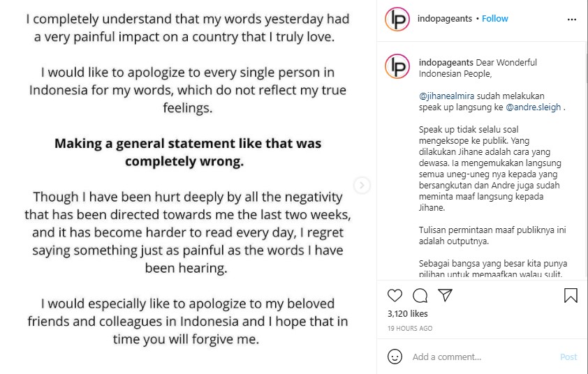Click indopageants avatar beside the caption
Screen dimensions: 588x374
tap(397, 66)
